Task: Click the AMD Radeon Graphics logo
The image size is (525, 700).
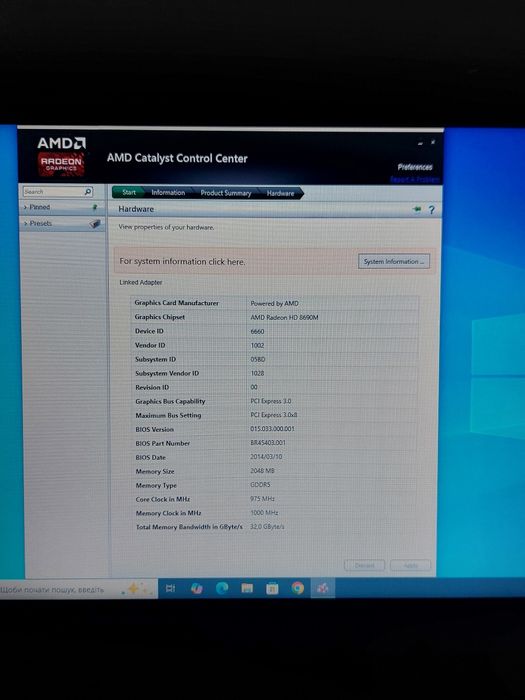Action: pos(62,156)
